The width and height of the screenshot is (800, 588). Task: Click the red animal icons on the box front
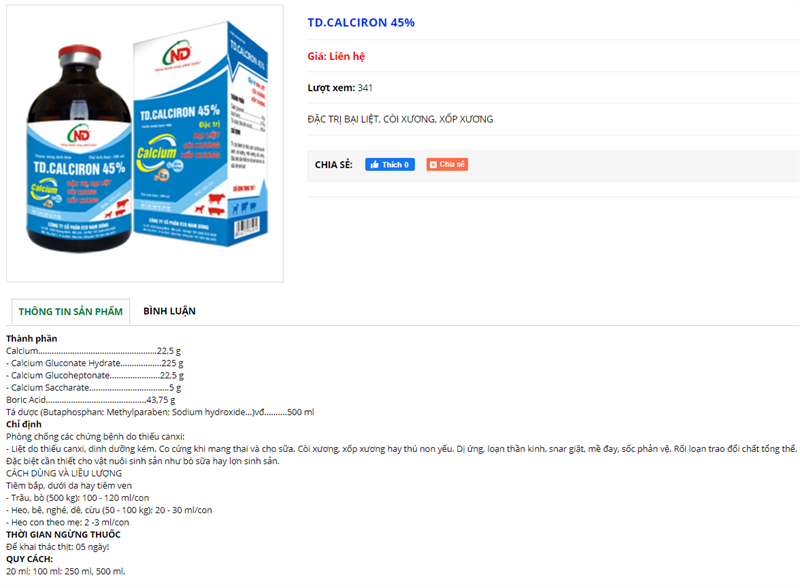(210, 204)
